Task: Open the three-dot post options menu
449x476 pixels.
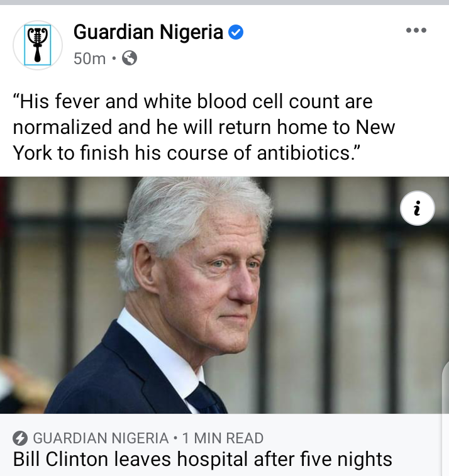Action: tap(416, 30)
